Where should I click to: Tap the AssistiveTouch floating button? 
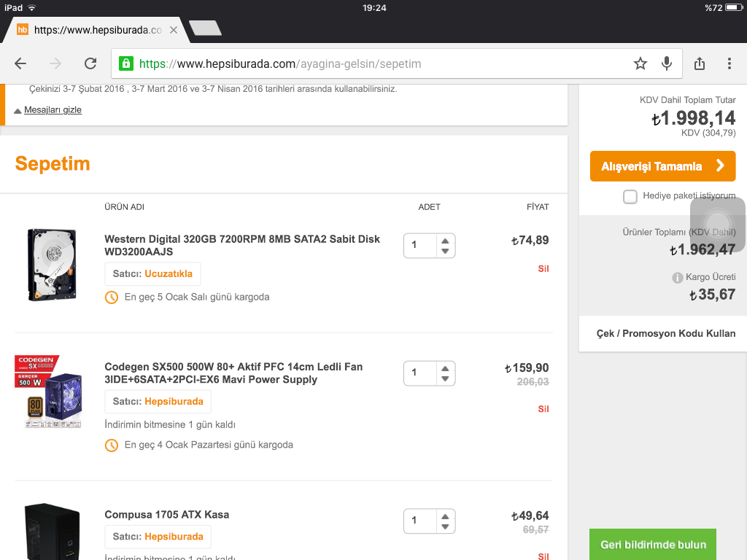click(x=718, y=224)
